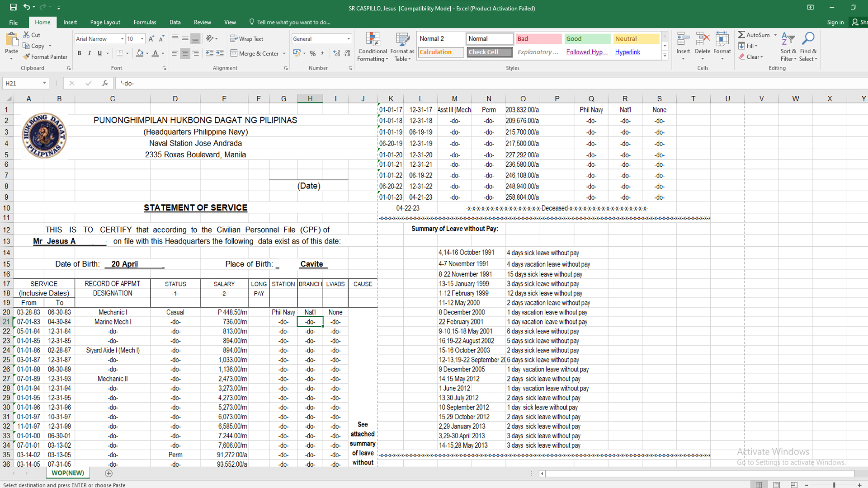Image resolution: width=868 pixels, height=488 pixels.
Task: Click the Format Painter brush icon
Action: [27, 57]
